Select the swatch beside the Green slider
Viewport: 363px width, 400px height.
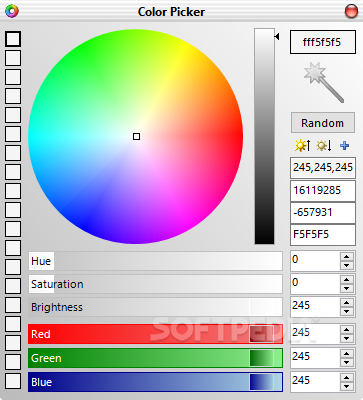click(13, 362)
